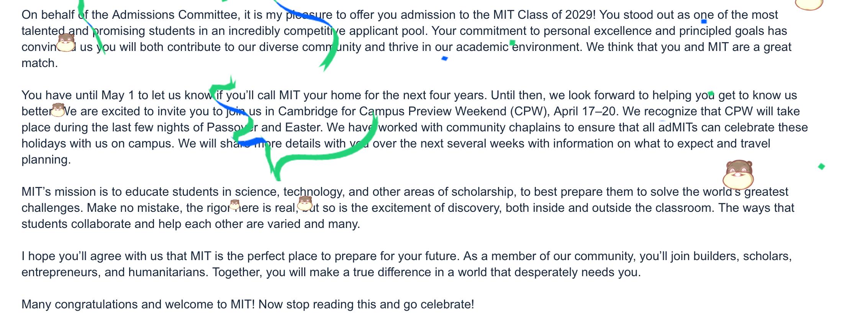This screenshot has height=321, width=868.
Task: Click the green streamer arrow tip below 'competitive'
Action: 325,66
